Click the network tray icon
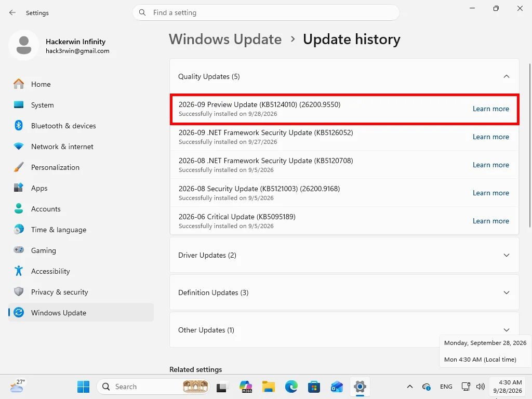This screenshot has height=399, width=532. point(465,387)
